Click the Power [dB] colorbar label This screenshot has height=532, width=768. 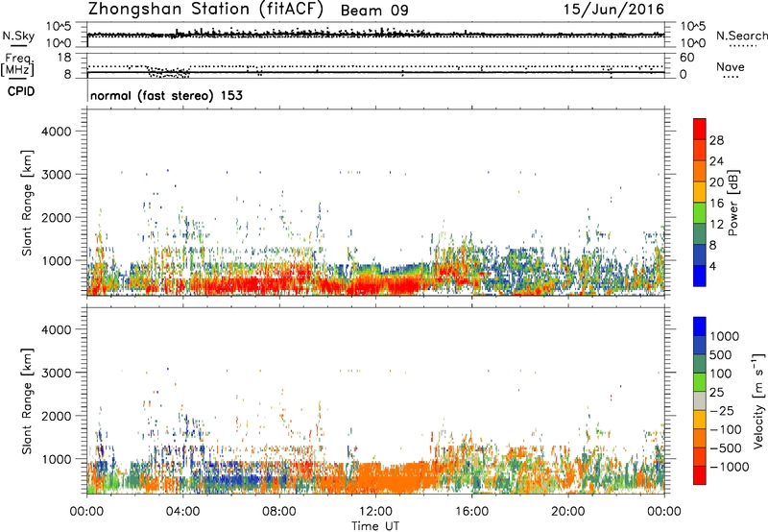tap(732, 203)
